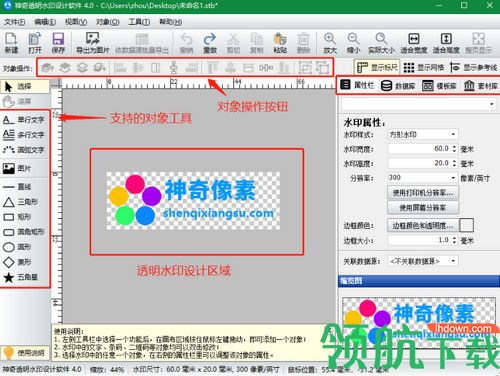Open the 帮助(H) menu
This screenshot has width=500, height=376.
point(170,22)
